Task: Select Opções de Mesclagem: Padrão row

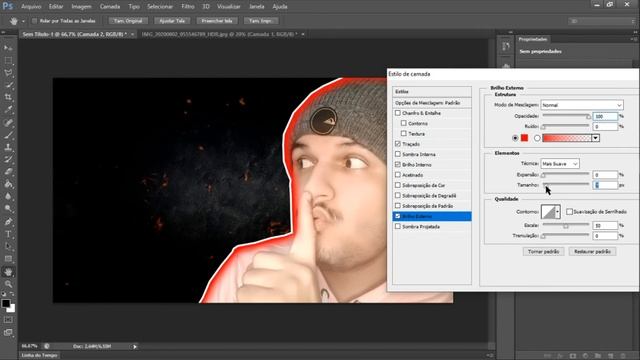Action: [431, 103]
